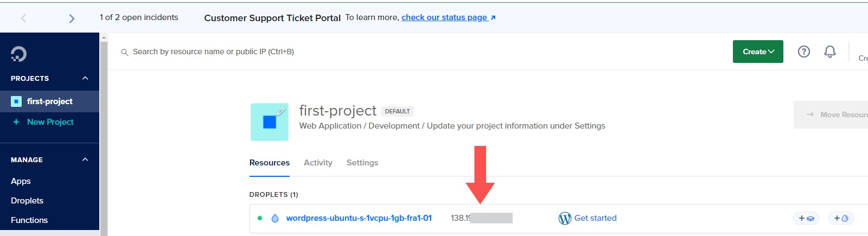Click the add droplet icon button

pyautogui.click(x=841, y=218)
